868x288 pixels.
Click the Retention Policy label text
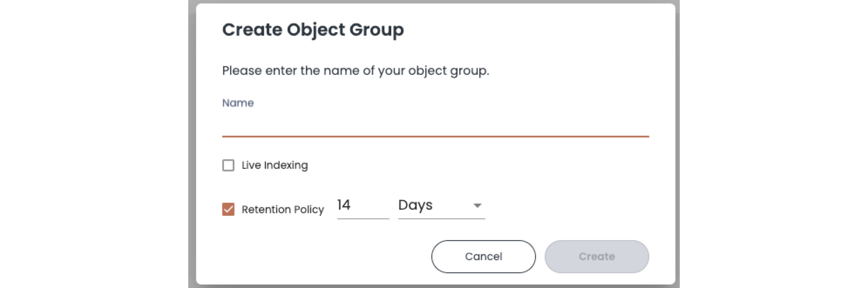pos(283,210)
